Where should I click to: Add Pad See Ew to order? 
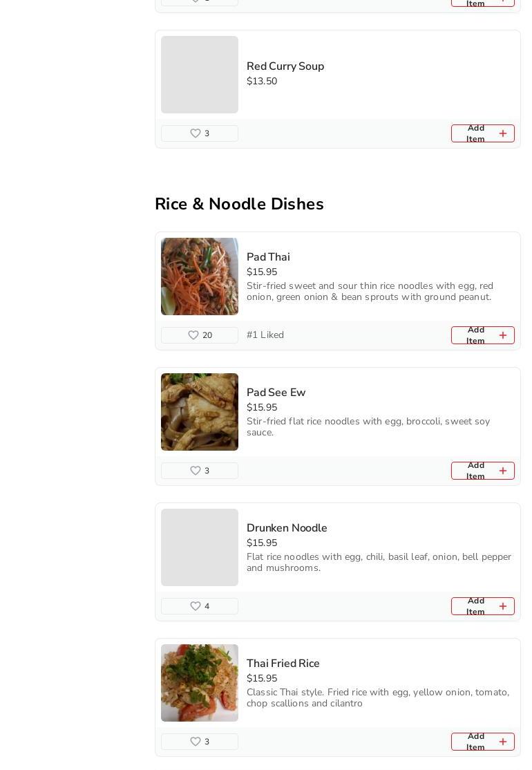(482, 471)
